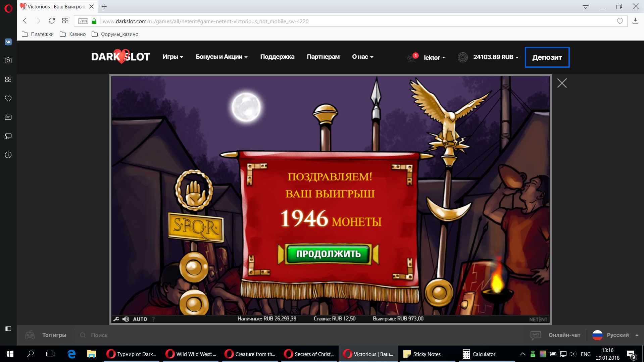Click the Opera menu logo
Viewport: 644px width, 362px height.
(x=8, y=8)
